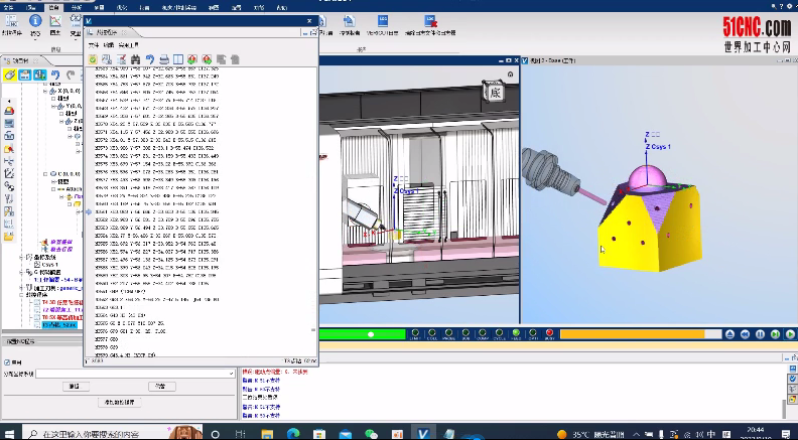798x440 pixels.
Task: Click the wide bottom button in the configuration panel
Action: click(120, 401)
